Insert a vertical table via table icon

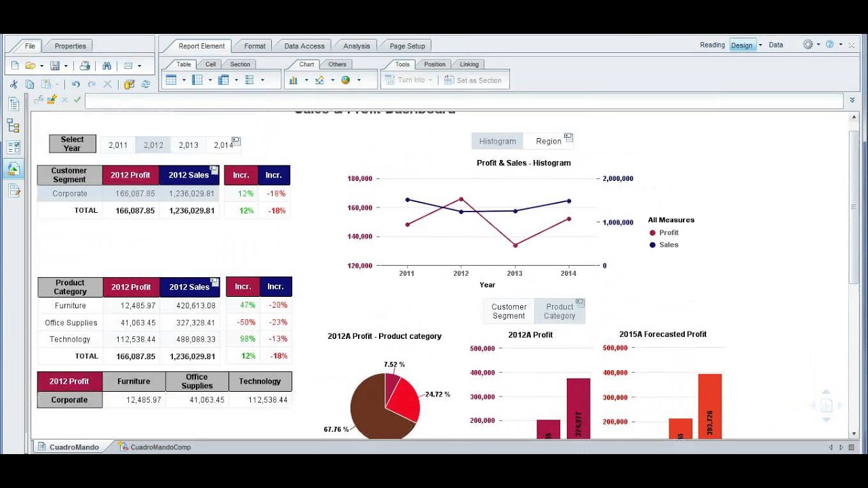coord(171,80)
